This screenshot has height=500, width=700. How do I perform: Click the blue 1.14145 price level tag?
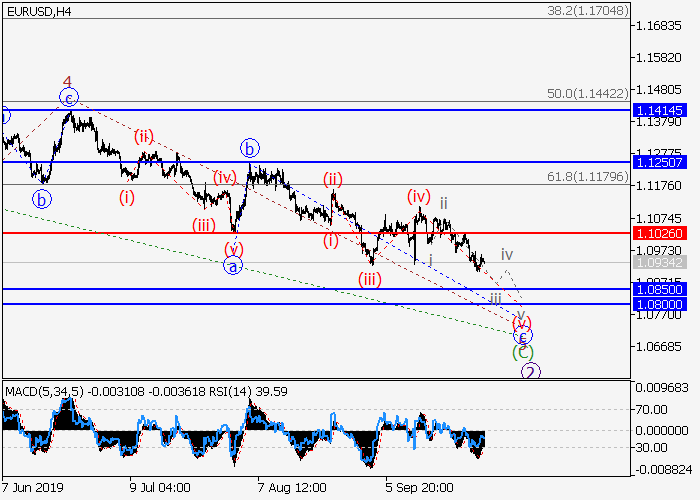click(658, 110)
